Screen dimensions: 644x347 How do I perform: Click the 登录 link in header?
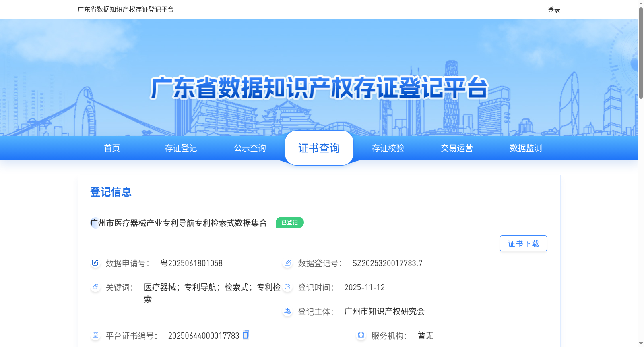[x=554, y=10]
